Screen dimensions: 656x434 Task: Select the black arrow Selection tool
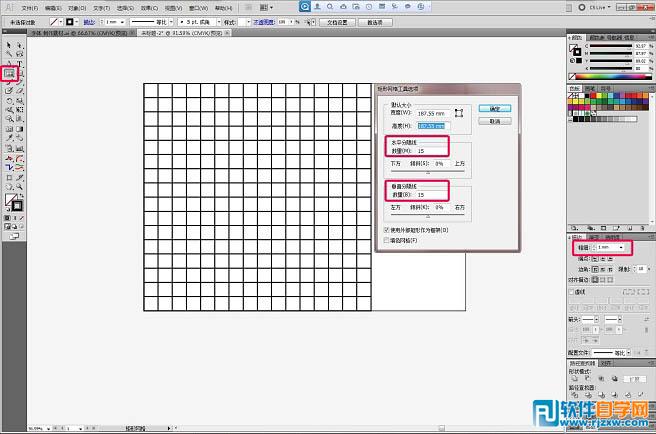pos(9,45)
